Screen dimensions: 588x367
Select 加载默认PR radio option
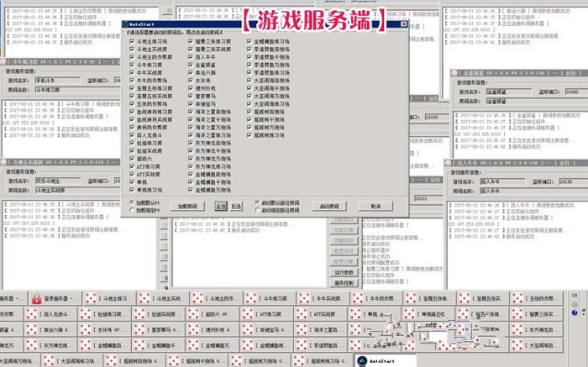pyautogui.click(x=133, y=202)
